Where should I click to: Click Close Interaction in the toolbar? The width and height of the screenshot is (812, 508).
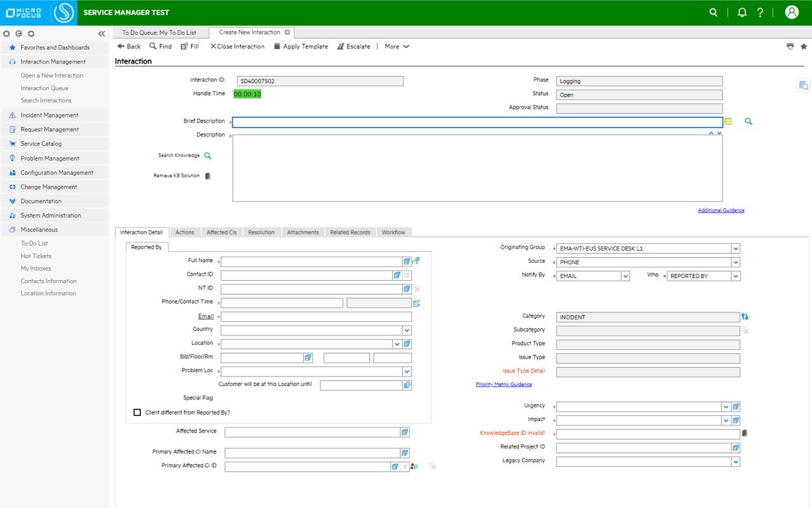237,46
